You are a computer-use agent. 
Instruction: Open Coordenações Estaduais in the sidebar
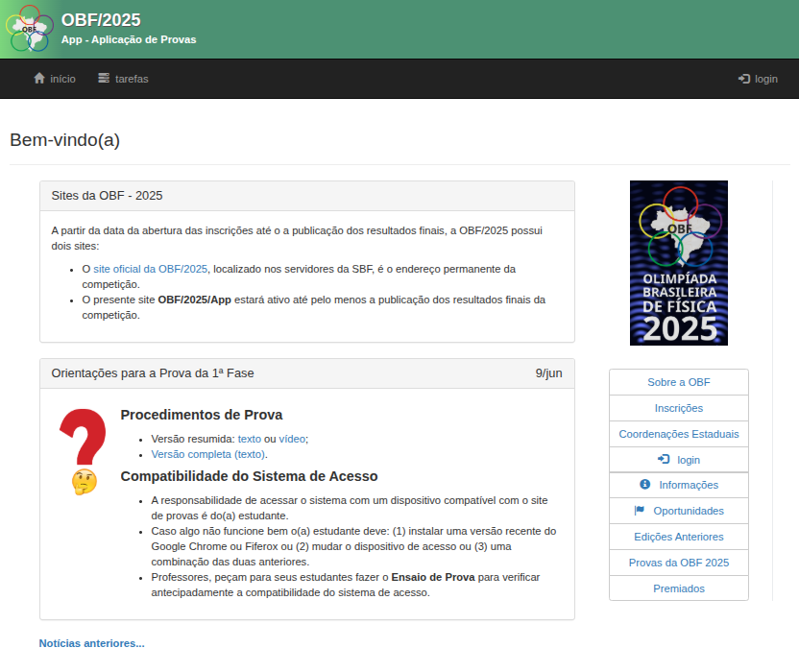[x=679, y=434]
